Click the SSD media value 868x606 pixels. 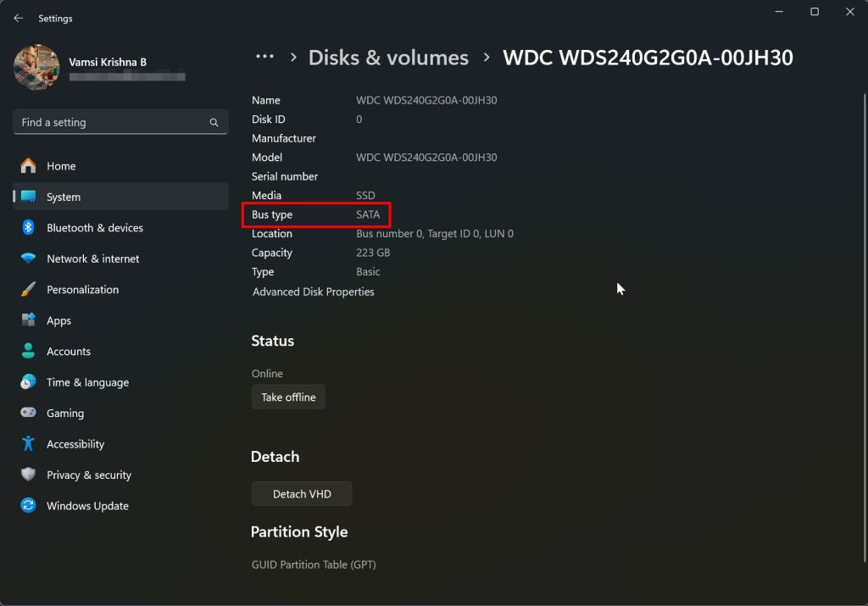point(365,195)
